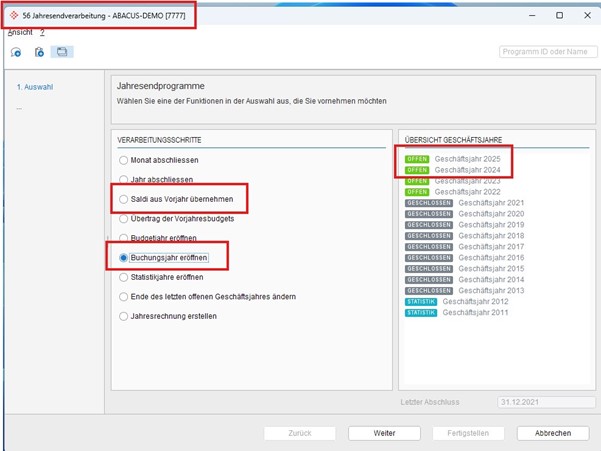This screenshot has height=451, width=601.
Task: Select Jahr abschliessen radio option
Action: 156,179
